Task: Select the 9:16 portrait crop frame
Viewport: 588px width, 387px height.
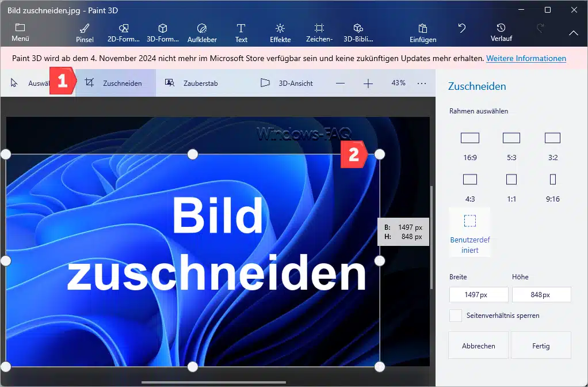Action: [553, 188]
